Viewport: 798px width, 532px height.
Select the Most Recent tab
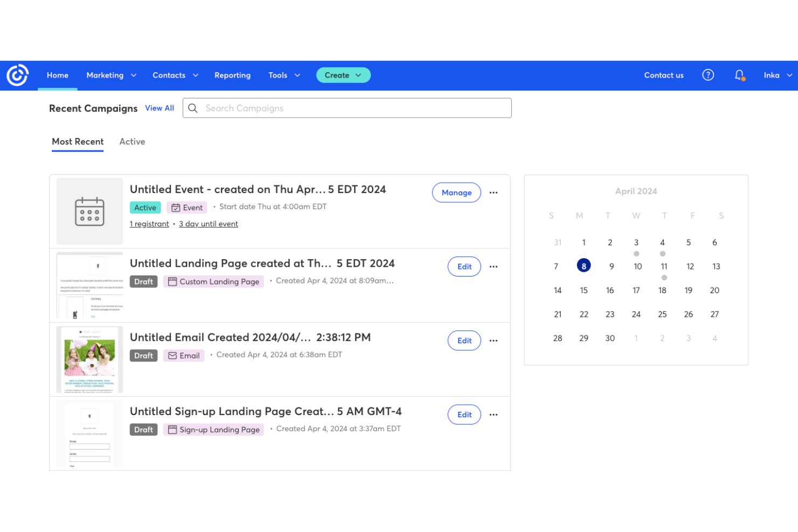pos(78,141)
